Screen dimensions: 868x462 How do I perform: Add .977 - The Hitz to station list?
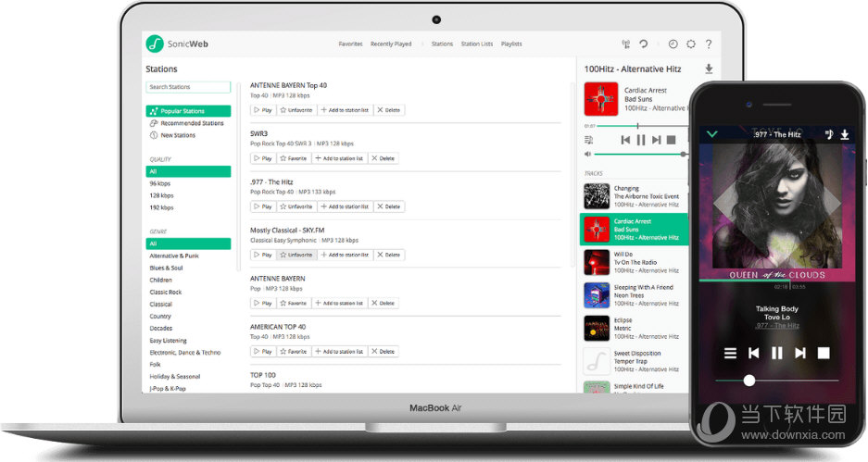click(345, 206)
